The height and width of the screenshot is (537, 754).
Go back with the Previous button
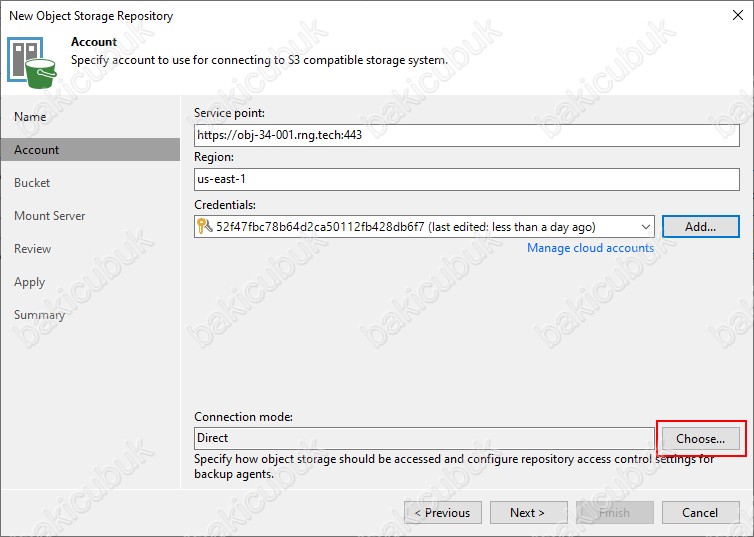point(443,513)
